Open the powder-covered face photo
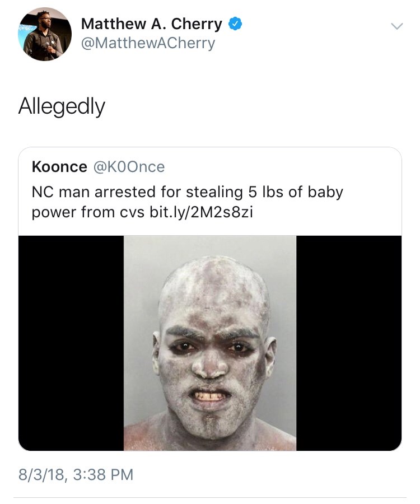This screenshot has width=420, height=504. coord(210,343)
